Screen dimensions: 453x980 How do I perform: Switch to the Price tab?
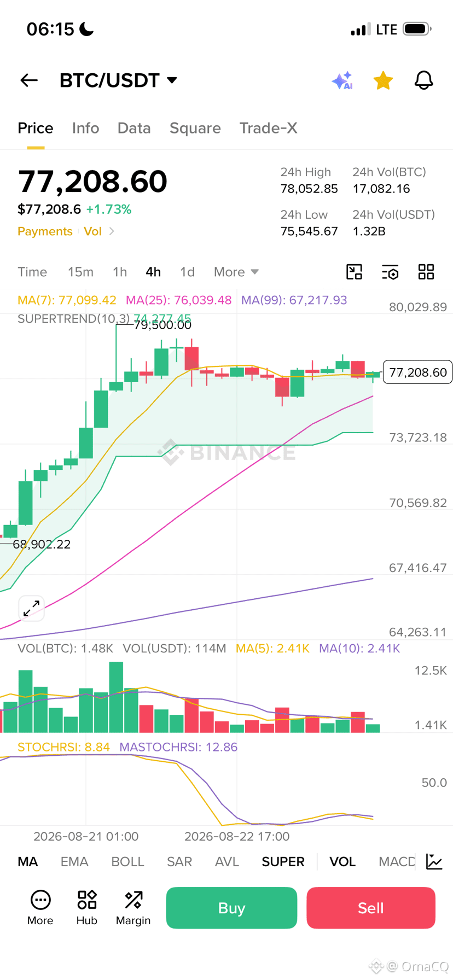tap(36, 128)
